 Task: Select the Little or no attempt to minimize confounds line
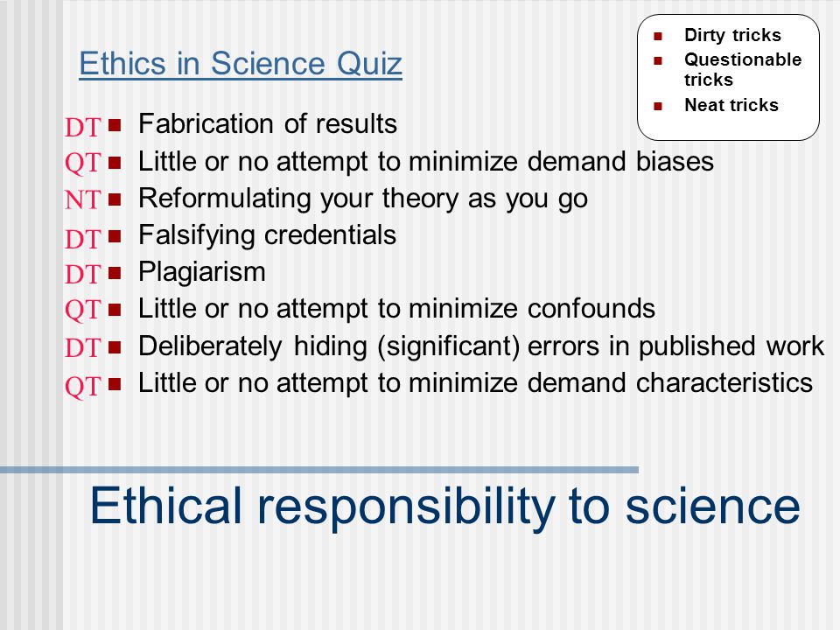tap(396, 309)
